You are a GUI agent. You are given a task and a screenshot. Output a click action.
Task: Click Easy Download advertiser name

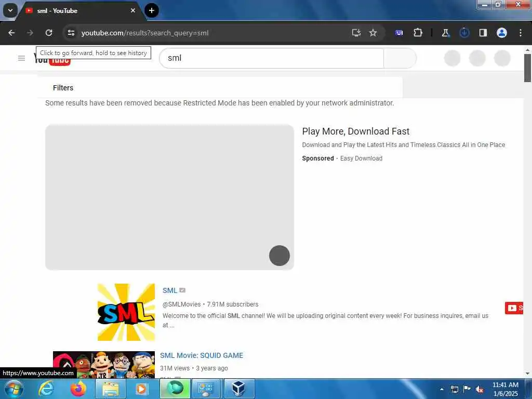[x=361, y=158]
